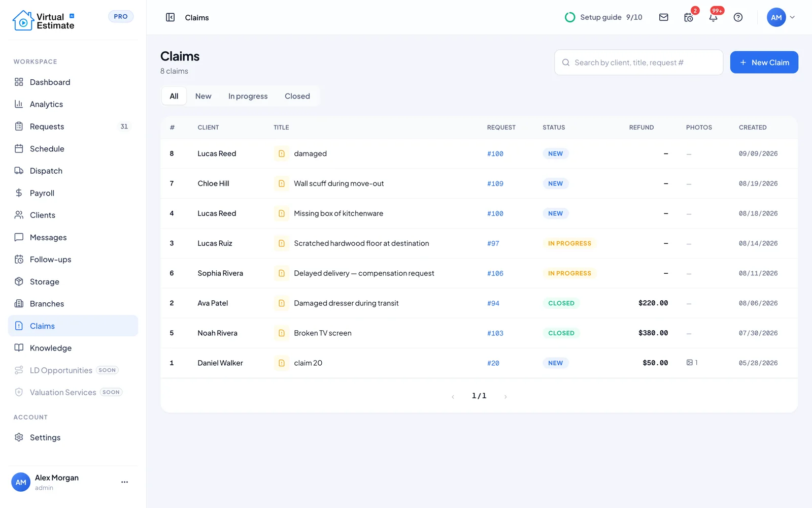Screen dimensions: 812x508
Task: Open follow-ups calendar icon with badge 2
Action: click(689, 17)
